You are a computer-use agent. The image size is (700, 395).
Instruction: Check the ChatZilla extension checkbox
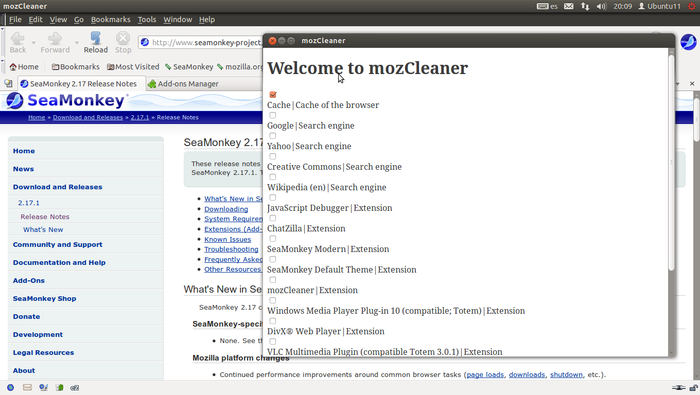(x=273, y=218)
